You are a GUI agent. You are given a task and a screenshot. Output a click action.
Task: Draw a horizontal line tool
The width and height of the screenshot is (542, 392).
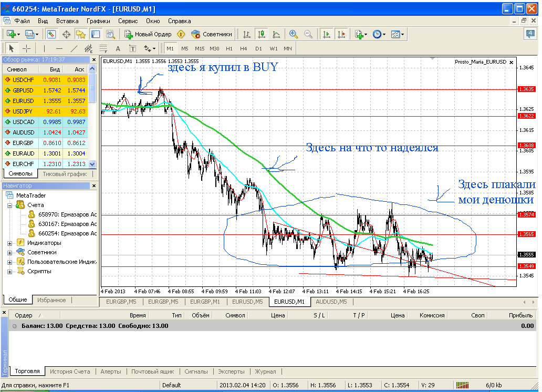point(59,48)
